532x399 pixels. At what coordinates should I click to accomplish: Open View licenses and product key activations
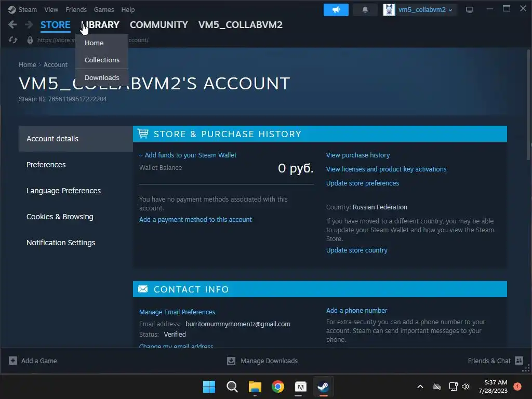coord(386,169)
